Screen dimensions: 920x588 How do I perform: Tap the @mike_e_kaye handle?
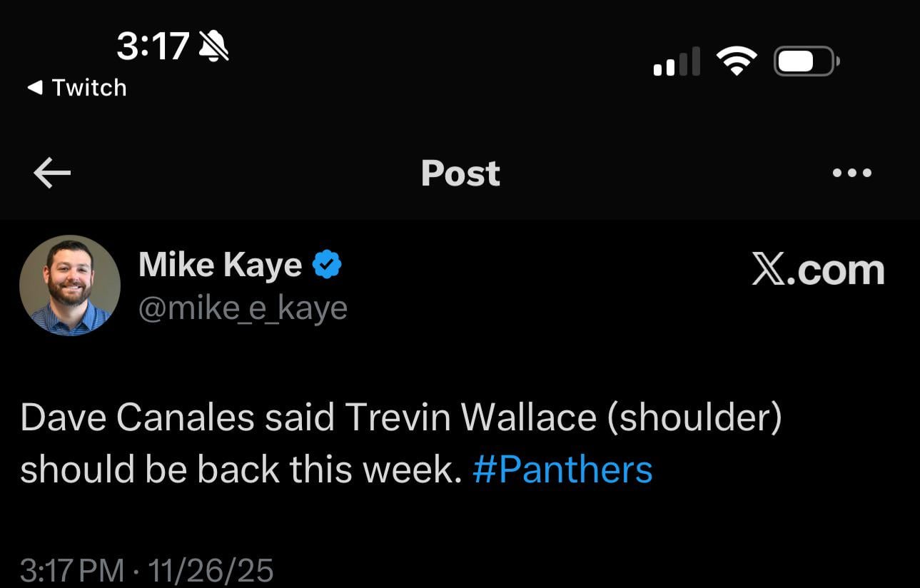click(x=243, y=307)
